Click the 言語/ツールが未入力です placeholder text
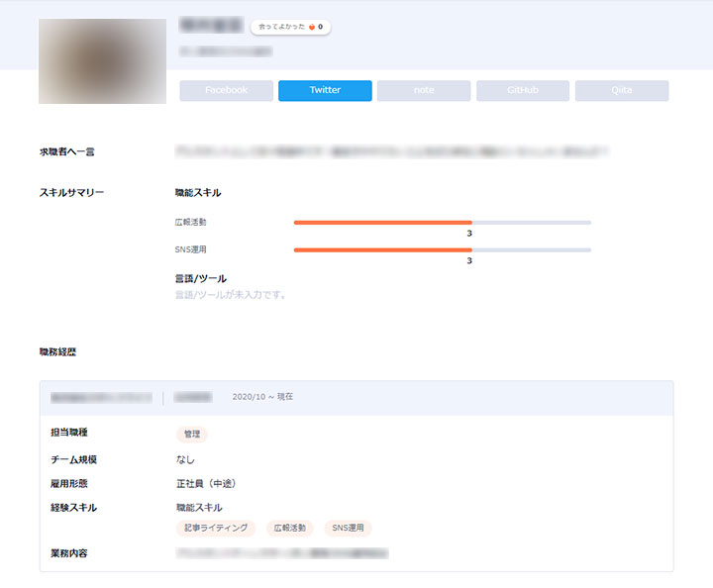The image size is (713, 588). 231,295
